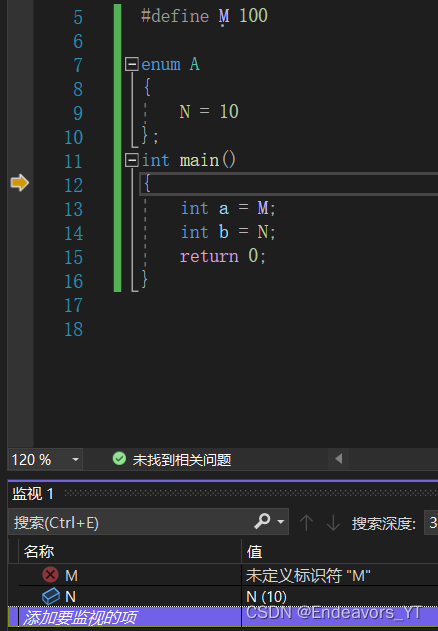Click the value '未定义标识符 "M"'

(308, 575)
